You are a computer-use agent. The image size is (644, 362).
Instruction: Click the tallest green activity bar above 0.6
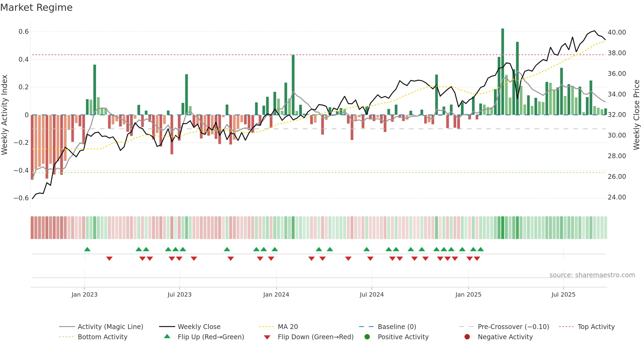pos(503,72)
